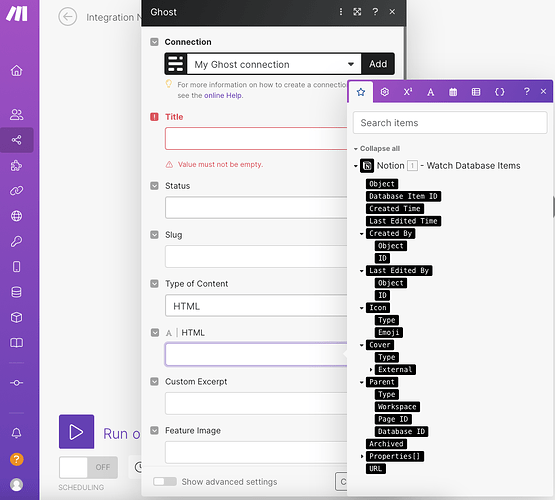Switch to Math functions tab
The height and width of the screenshot is (500, 555).
tap(408, 92)
